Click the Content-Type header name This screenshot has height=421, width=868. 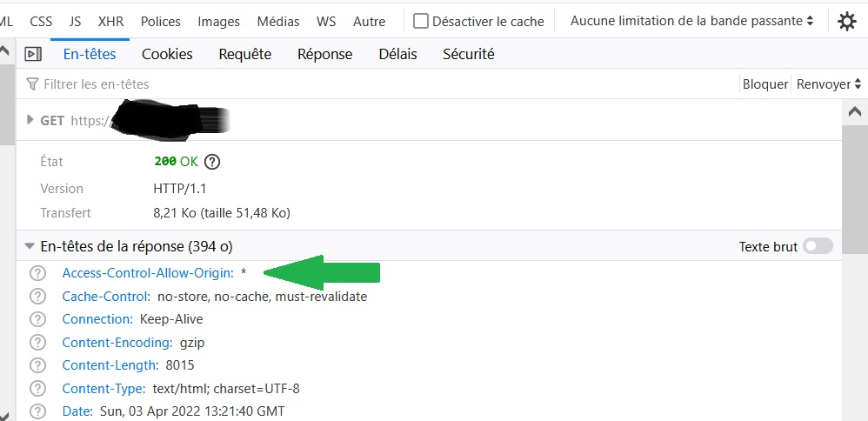[104, 389]
